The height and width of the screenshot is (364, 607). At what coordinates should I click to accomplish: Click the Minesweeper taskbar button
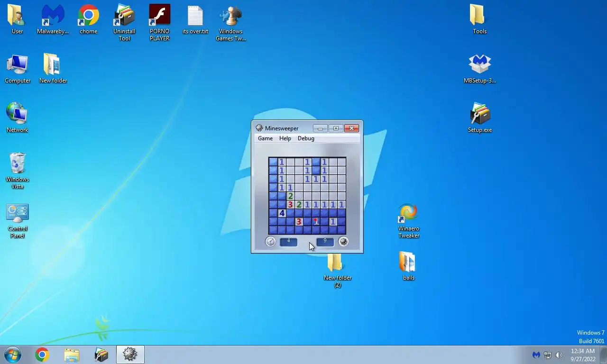point(130,354)
